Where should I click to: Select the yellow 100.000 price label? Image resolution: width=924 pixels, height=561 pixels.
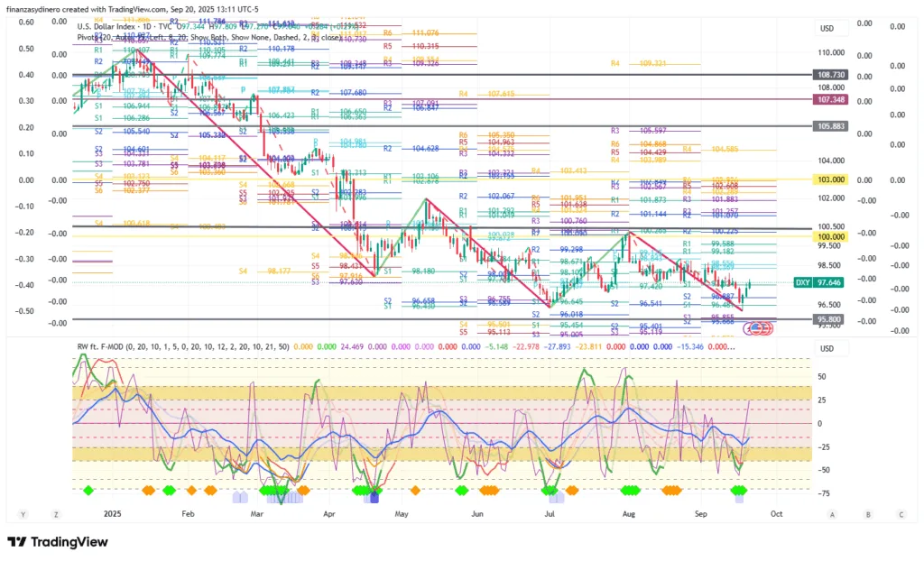pos(830,236)
